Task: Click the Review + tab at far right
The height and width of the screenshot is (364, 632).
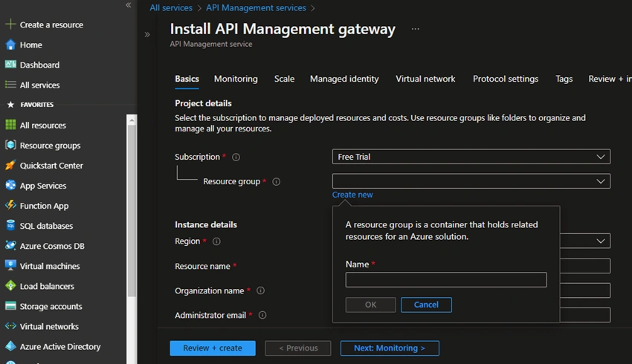Action: tap(610, 79)
